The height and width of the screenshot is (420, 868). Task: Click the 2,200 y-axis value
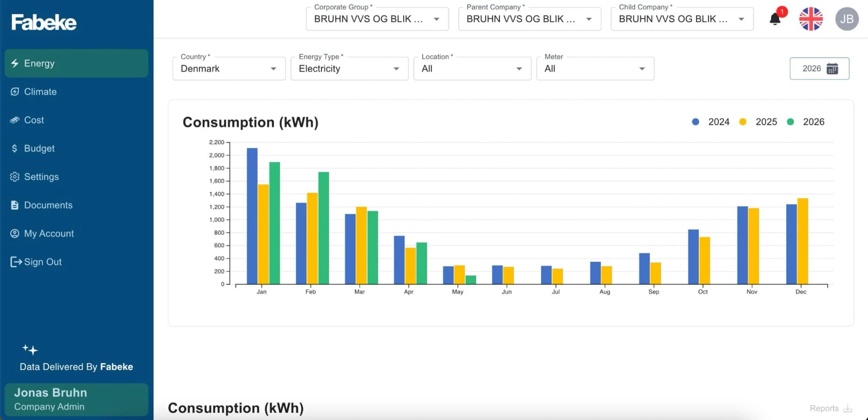(x=217, y=142)
